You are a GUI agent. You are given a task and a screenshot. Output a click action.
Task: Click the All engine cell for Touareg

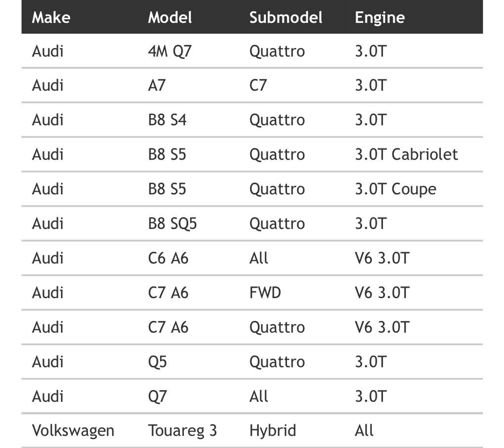(364, 430)
